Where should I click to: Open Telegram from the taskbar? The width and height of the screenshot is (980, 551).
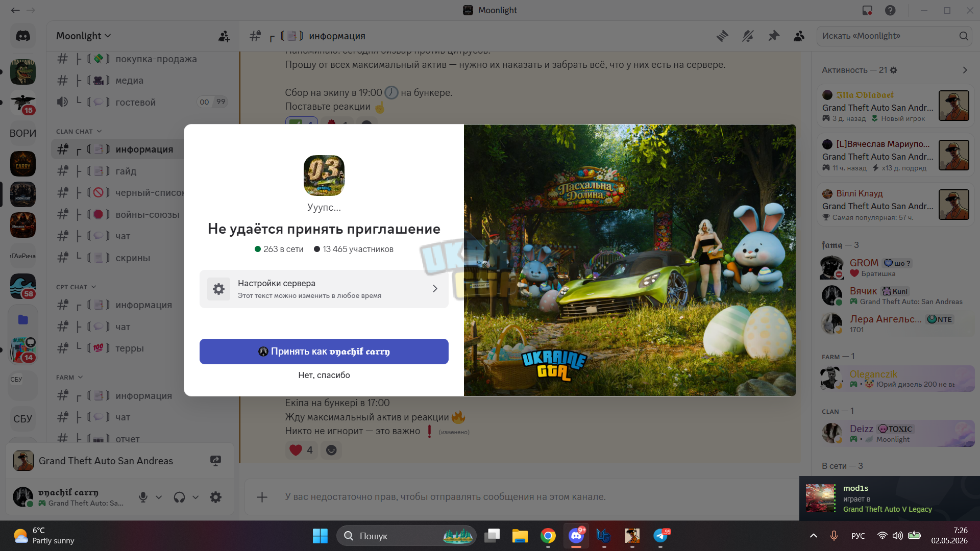[660, 536]
